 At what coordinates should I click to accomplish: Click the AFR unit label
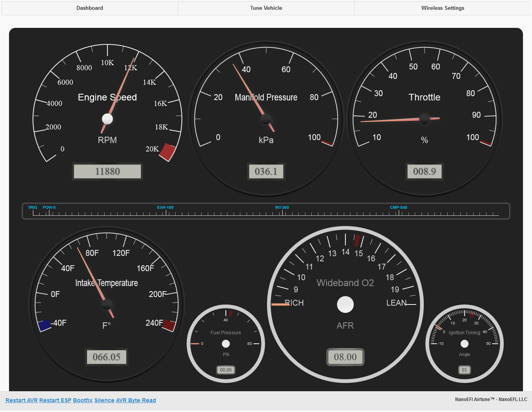click(x=345, y=326)
